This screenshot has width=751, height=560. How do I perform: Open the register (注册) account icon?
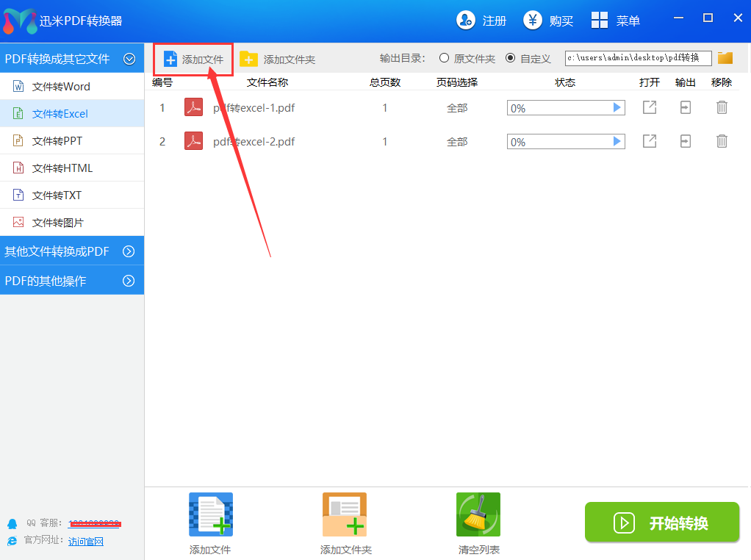coord(466,21)
